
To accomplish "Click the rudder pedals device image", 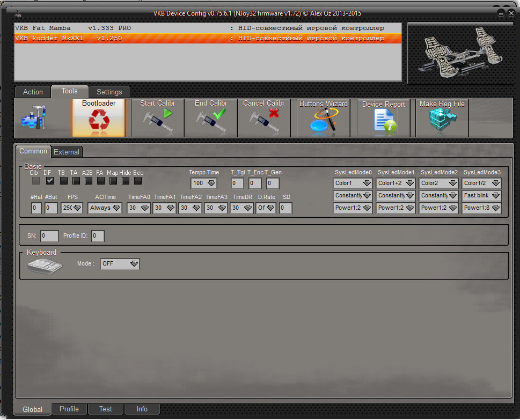I will coord(460,53).
